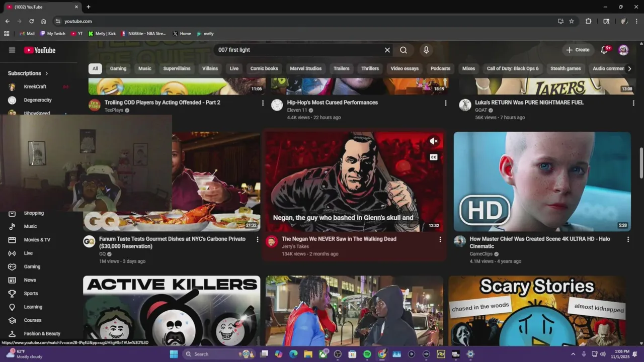Open the My Twitch bookmark
Image resolution: width=644 pixels, height=362 pixels.
click(x=53, y=34)
